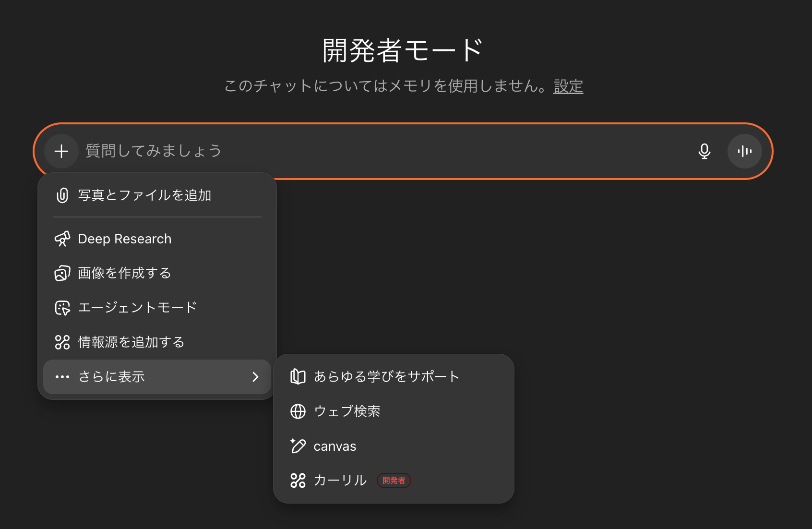
Task: Click the あらゆる学びをサポート book icon
Action: coord(298,376)
